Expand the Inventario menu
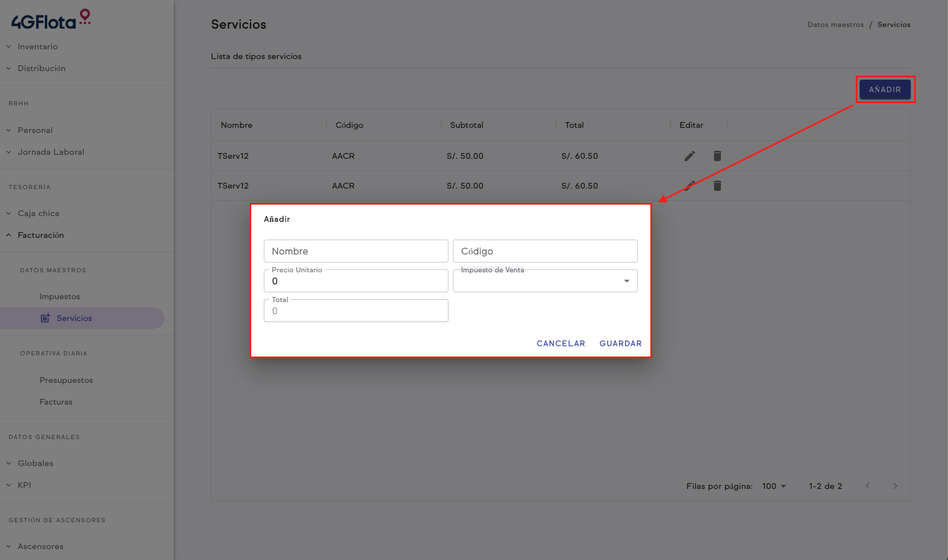948x560 pixels. pyautogui.click(x=37, y=46)
